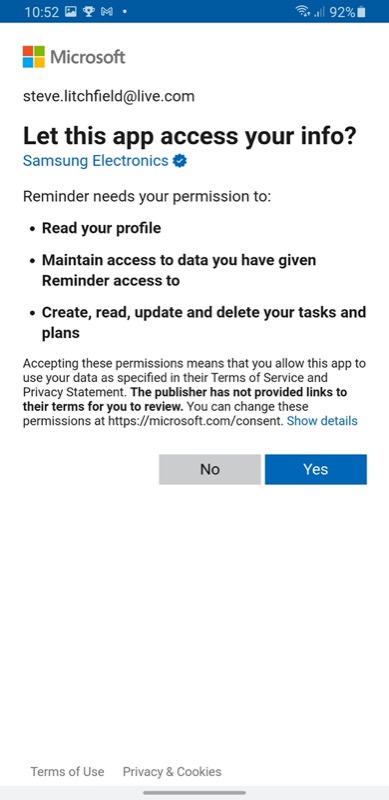Tap the Gmail notification icon

point(106,11)
